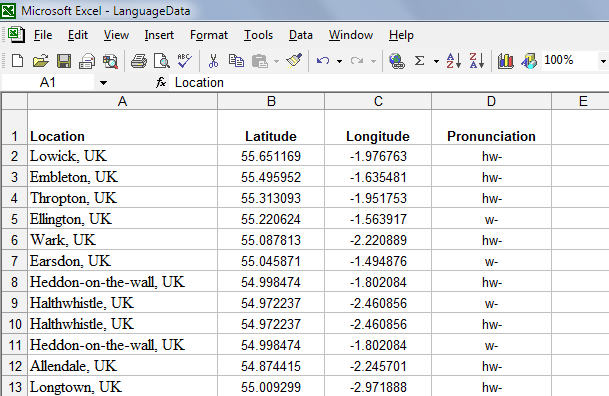This screenshot has width=609, height=396.
Task: Copy selection with the Copy icon
Action: pyautogui.click(x=236, y=61)
